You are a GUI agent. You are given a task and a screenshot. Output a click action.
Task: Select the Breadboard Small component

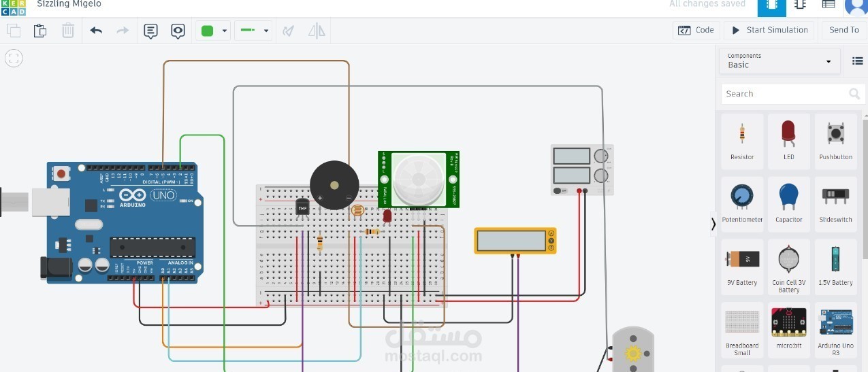pos(742,330)
